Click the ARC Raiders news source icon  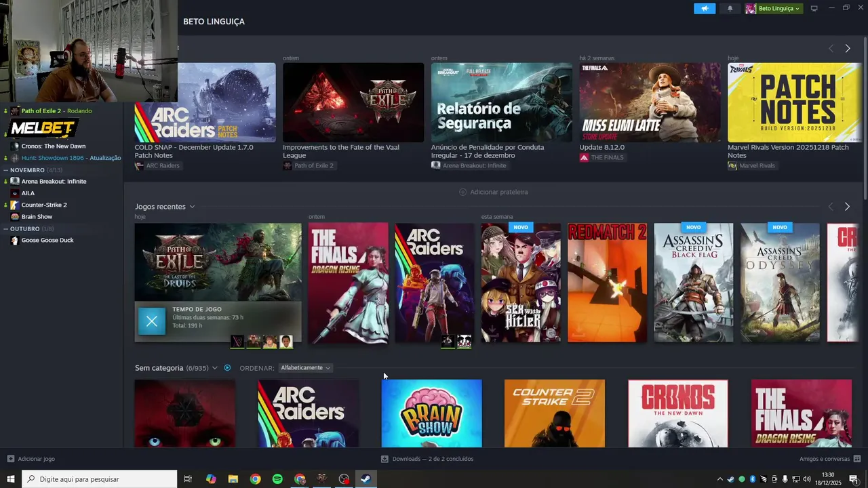tap(139, 165)
